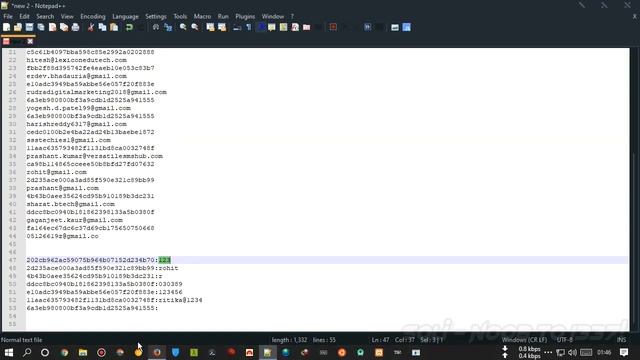
Task: Open File Explorer from the taskbar
Action: pos(83,352)
